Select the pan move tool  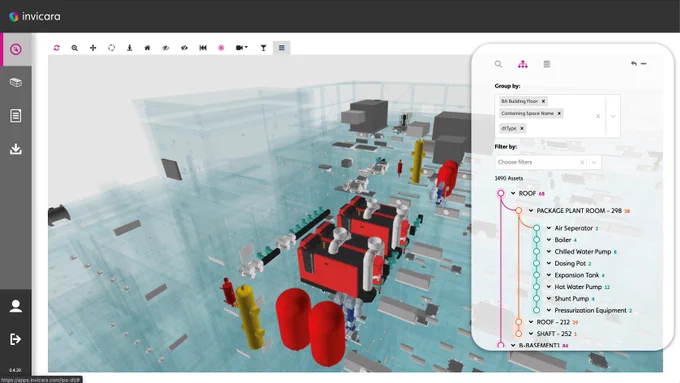(x=93, y=48)
